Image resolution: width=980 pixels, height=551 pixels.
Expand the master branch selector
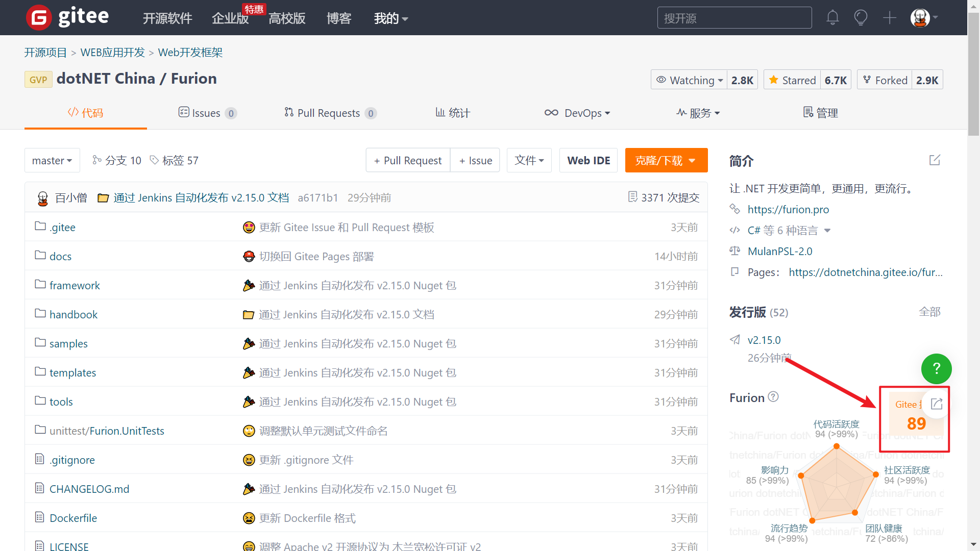pyautogui.click(x=52, y=160)
